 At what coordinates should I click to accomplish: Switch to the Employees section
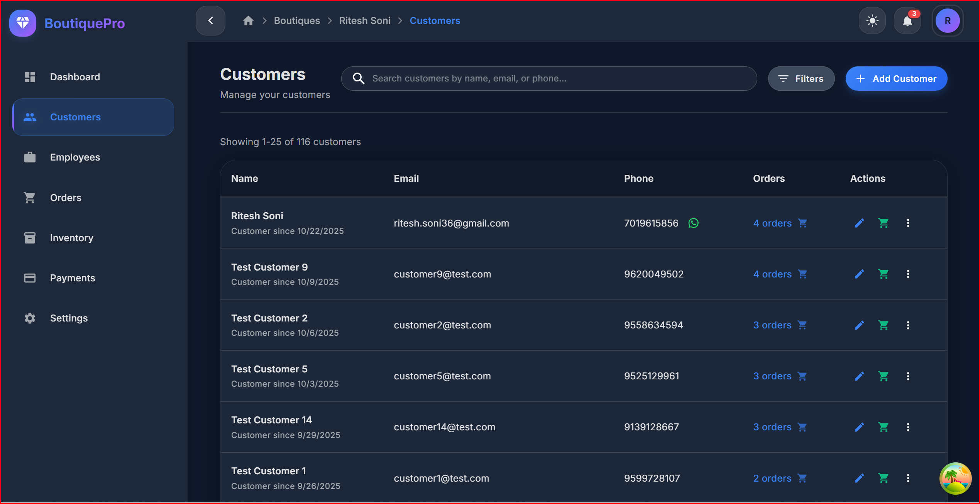(75, 157)
